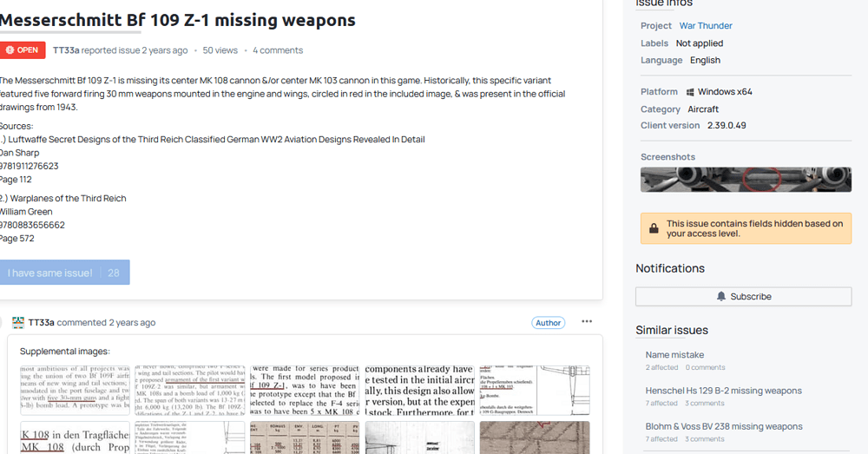The width and height of the screenshot is (868, 454).
Task: Open the War Thunder project link
Action: click(x=705, y=25)
